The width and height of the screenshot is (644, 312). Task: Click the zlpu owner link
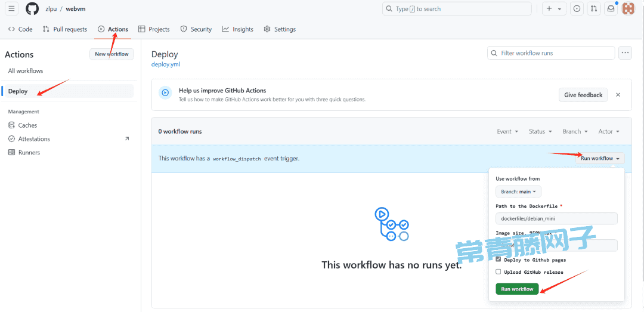click(51, 8)
